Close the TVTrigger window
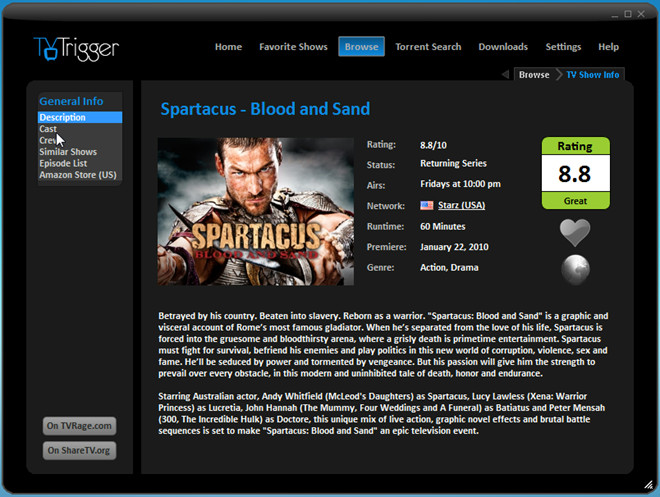The height and width of the screenshot is (497, 660). pyautogui.click(x=641, y=14)
